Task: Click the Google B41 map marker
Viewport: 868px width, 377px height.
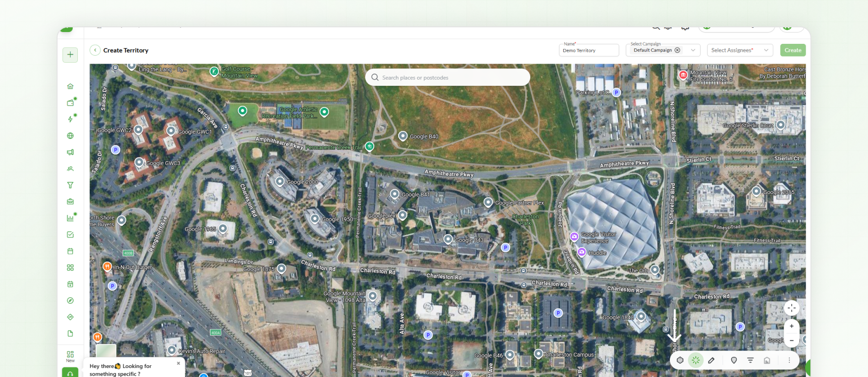Action: [x=395, y=194]
